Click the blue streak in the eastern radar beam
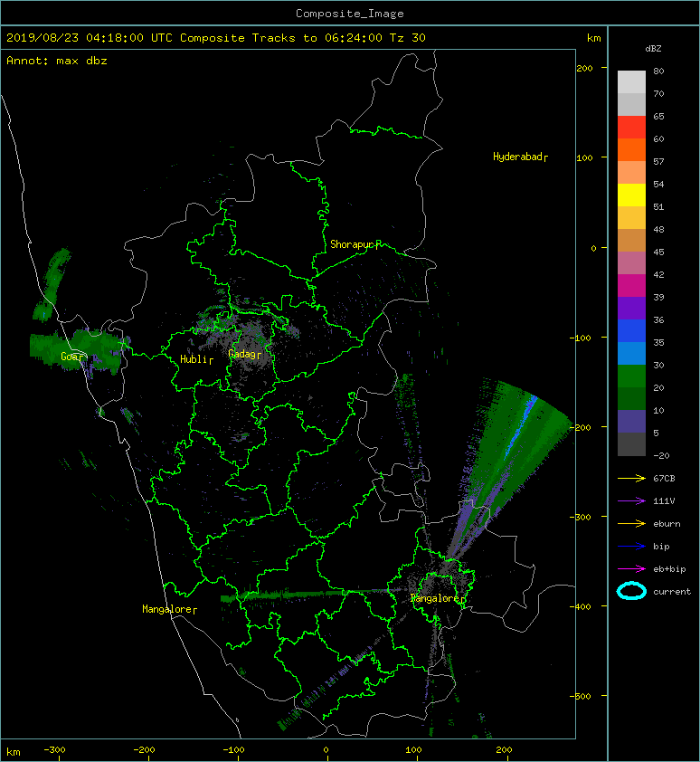The width and height of the screenshot is (700, 762). [x=520, y=428]
